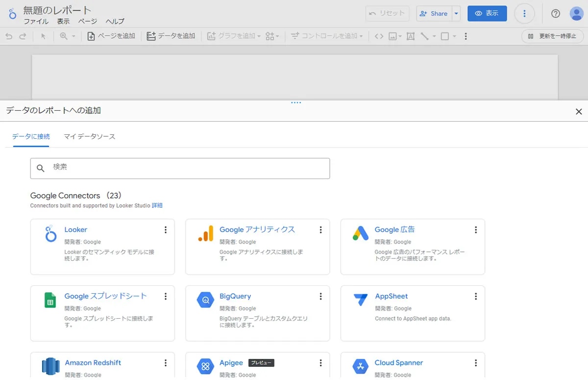Expand the Share button dropdown arrow
588x380 pixels.
point(456,14)
